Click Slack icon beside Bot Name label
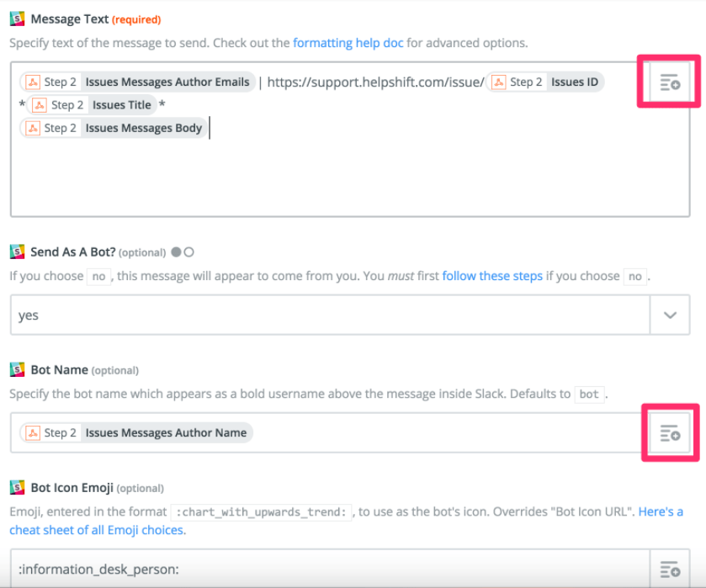Viewport: 706px width, 588px height. (x=17, y=369)
